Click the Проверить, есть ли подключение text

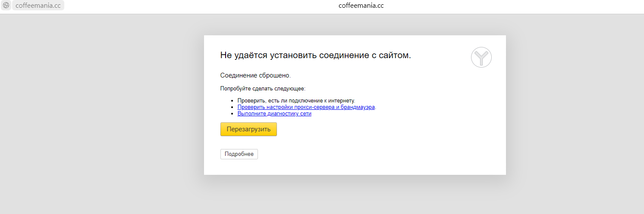coord(296,101)
